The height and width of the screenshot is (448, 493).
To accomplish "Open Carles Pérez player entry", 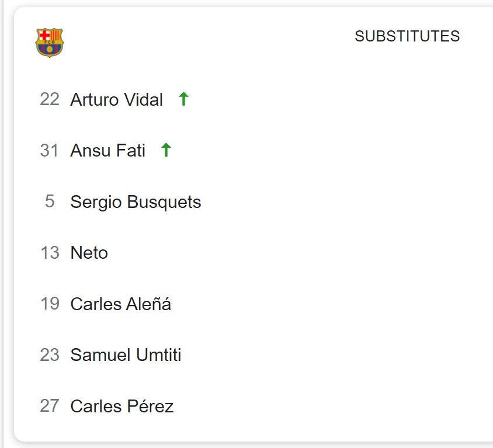I will 122,406.
